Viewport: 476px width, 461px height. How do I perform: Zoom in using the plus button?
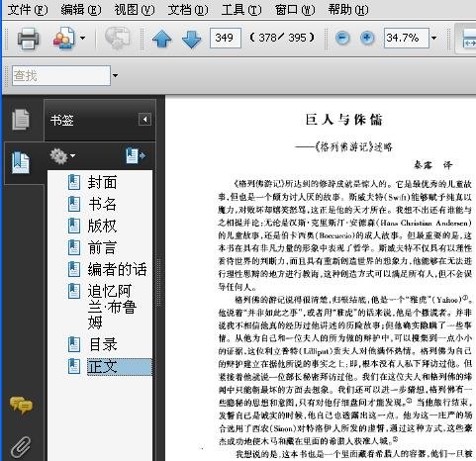point(367,38)
